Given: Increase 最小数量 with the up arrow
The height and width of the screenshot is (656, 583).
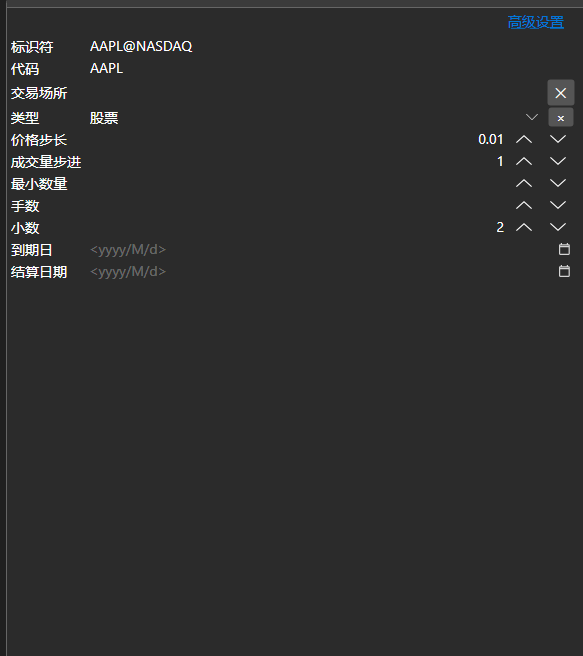Looking at the screenshot, I should [524, 183].
